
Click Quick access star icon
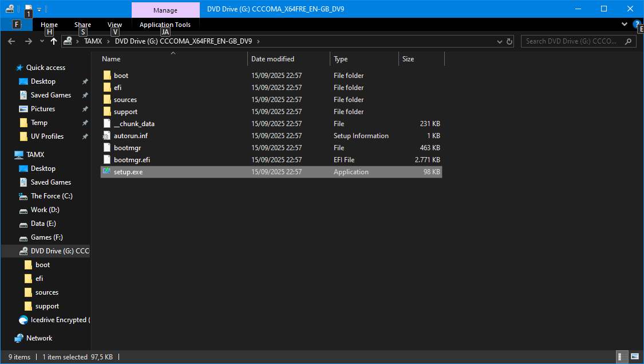point(19,68)
